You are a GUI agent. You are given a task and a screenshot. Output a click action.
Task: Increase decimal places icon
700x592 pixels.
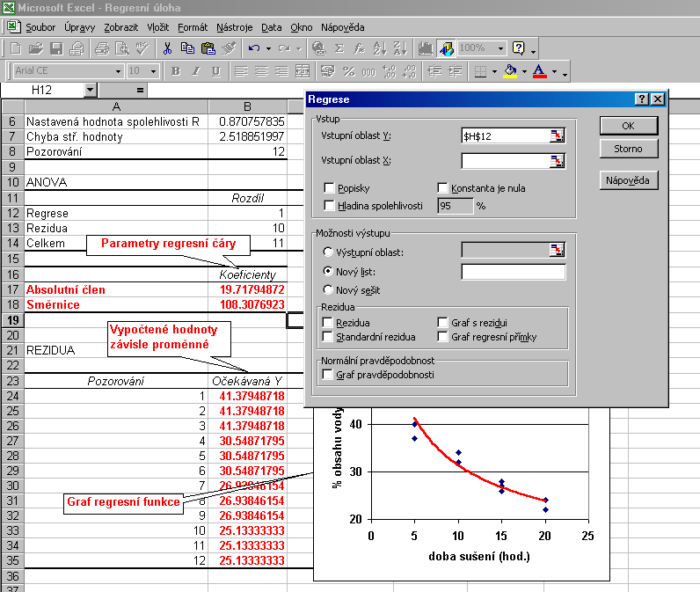click(x=390, y=71)
